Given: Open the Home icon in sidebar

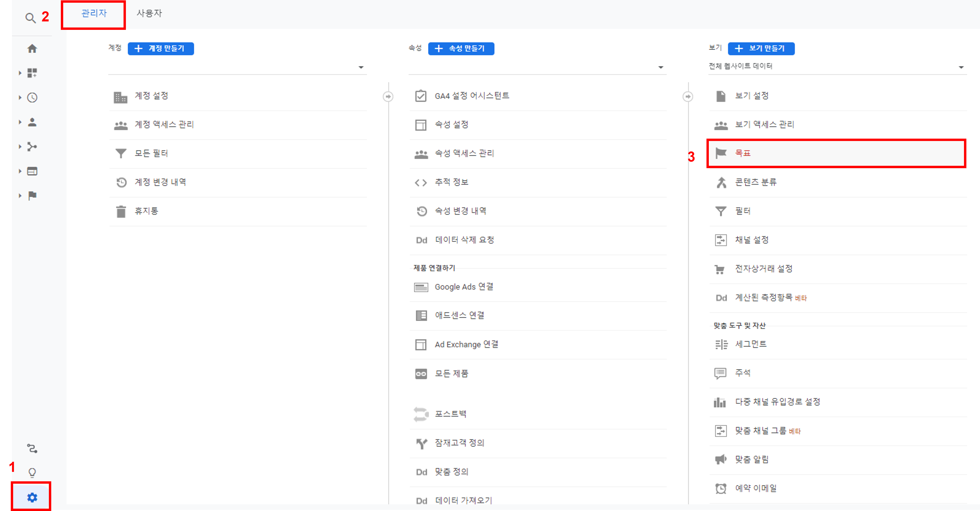Looking at the screenshot, I should pyautogui.click(x=32, y=49).
